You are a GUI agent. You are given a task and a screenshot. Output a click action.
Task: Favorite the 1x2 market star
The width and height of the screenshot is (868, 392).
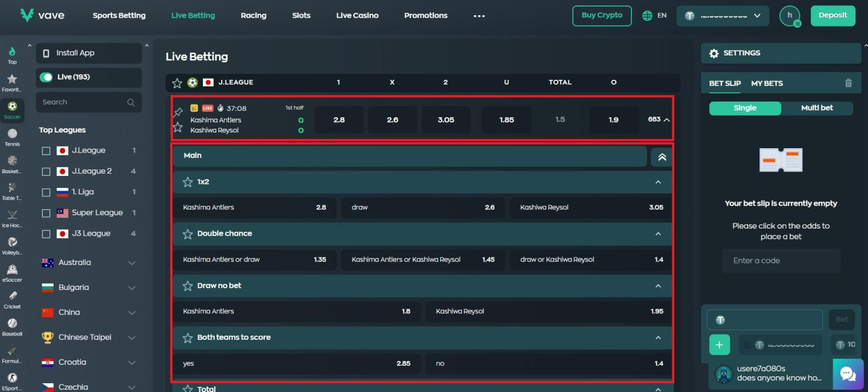[188, 182]
